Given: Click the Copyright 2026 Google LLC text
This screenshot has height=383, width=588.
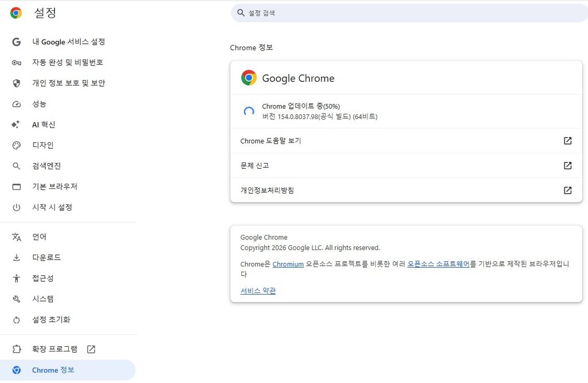Looking at the screenshot, I should 310,247.
